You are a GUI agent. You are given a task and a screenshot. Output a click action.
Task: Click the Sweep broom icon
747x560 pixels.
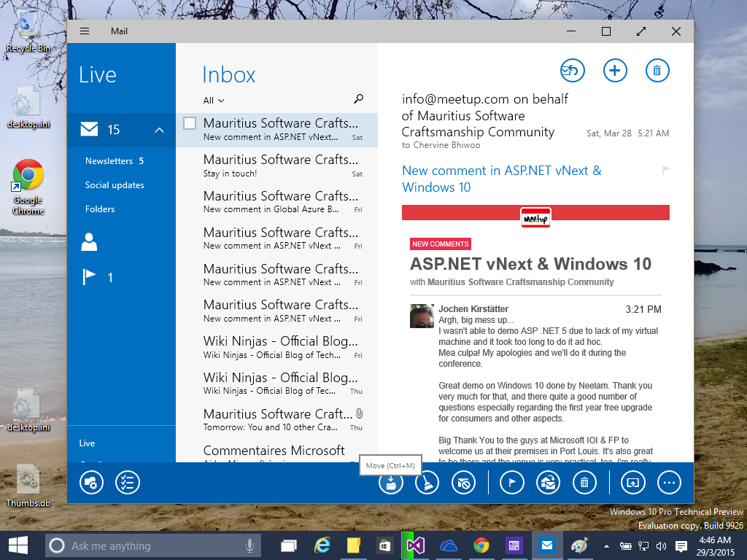[x=427, y=483]
